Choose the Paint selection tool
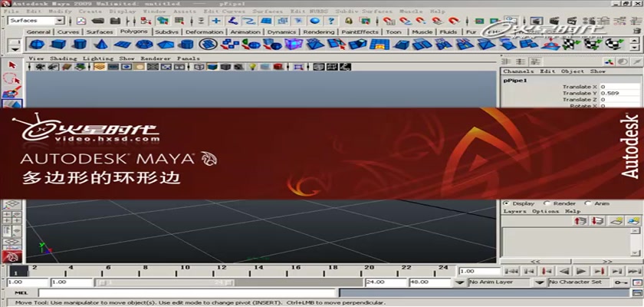Image resolution: width=644 pixels, height=307 pixels. tap(12, 91)
